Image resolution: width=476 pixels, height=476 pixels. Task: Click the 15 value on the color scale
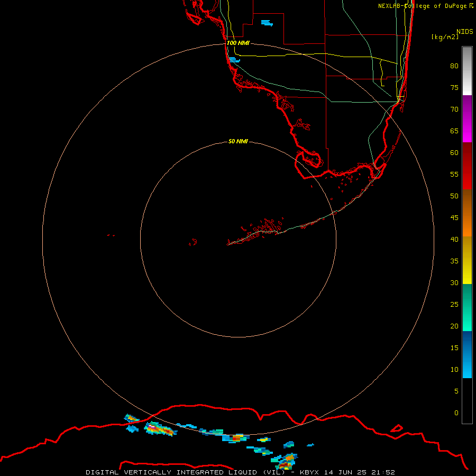[x=454, y=348]
